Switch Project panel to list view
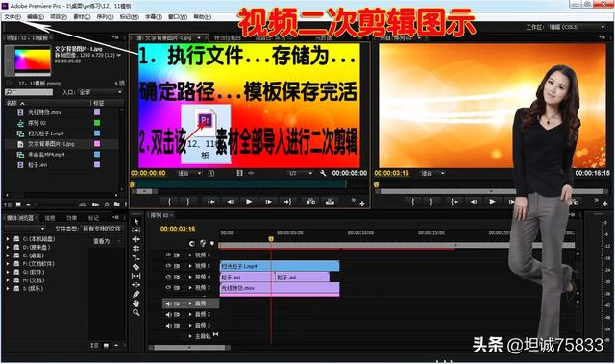 [x=8, y=205]
